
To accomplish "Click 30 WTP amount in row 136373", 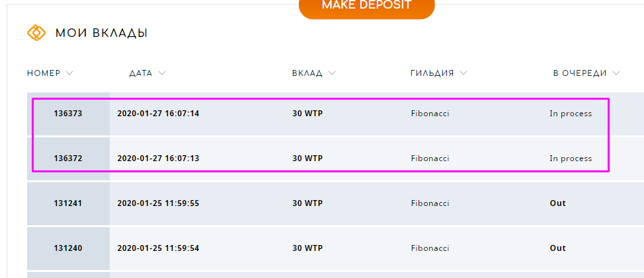I will [x=307, y=114].
